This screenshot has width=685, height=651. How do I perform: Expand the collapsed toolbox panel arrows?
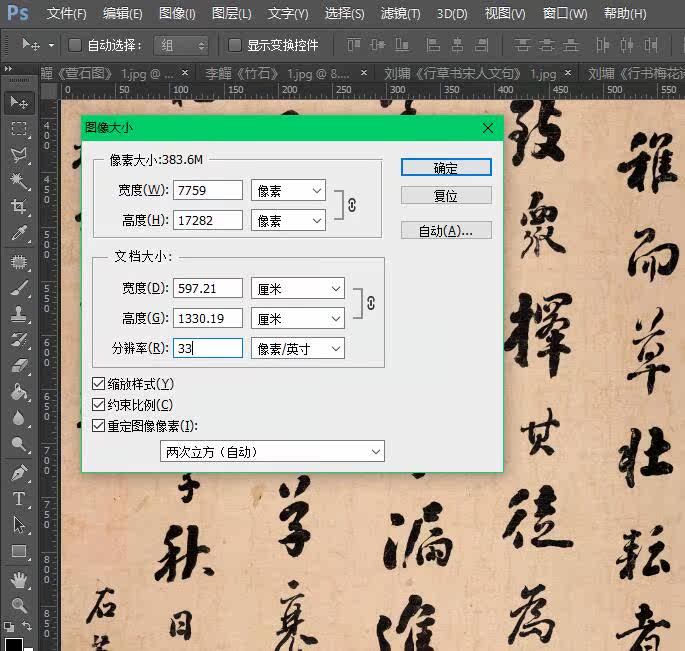(x=8, y=69)
